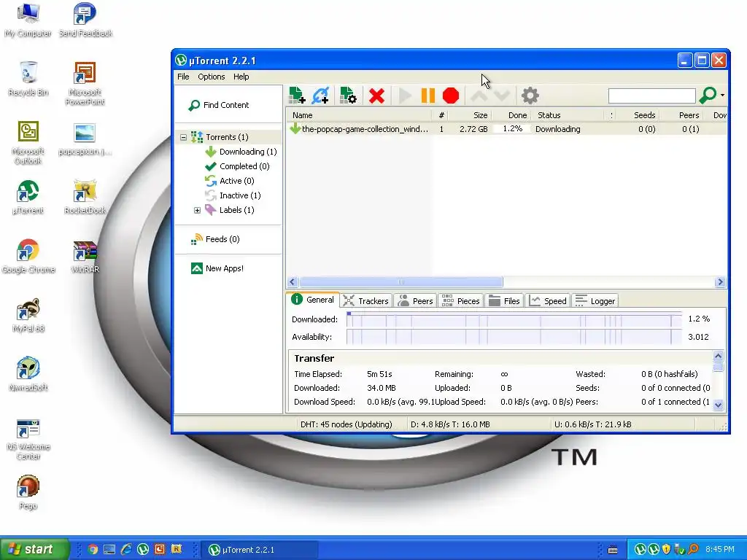Click the greyed Start torrent play icon
This screenshot has height=560, width=747.
405,96
